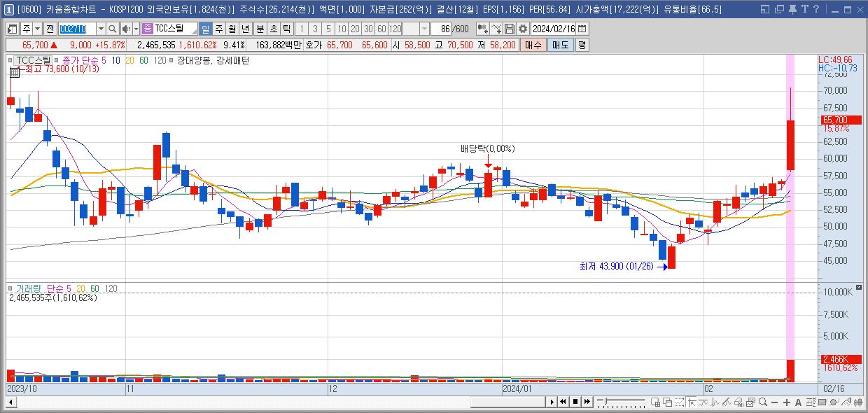Viewport: 868px width, 413px height.
Task: Click the date field 2024/02/16
Action: 553,29
